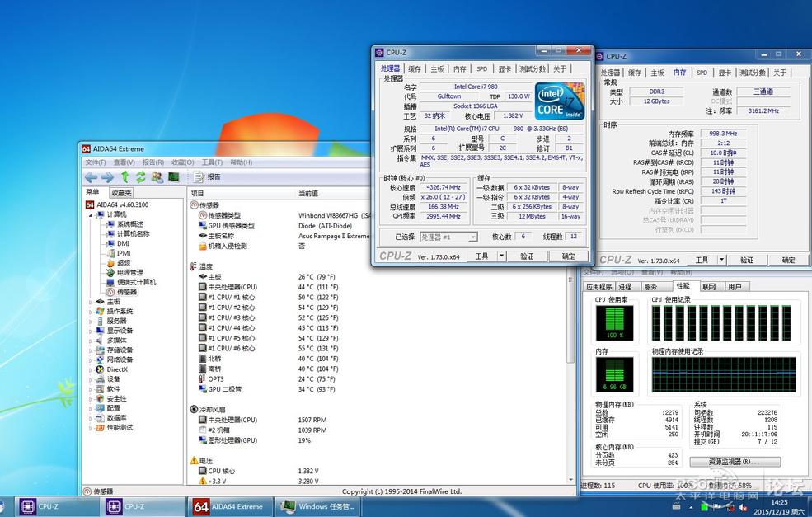This screenshot has height=517, width=812.
Task: Open 缓存 tab in front CPU-Z window
Action: (x=415, y=68)
